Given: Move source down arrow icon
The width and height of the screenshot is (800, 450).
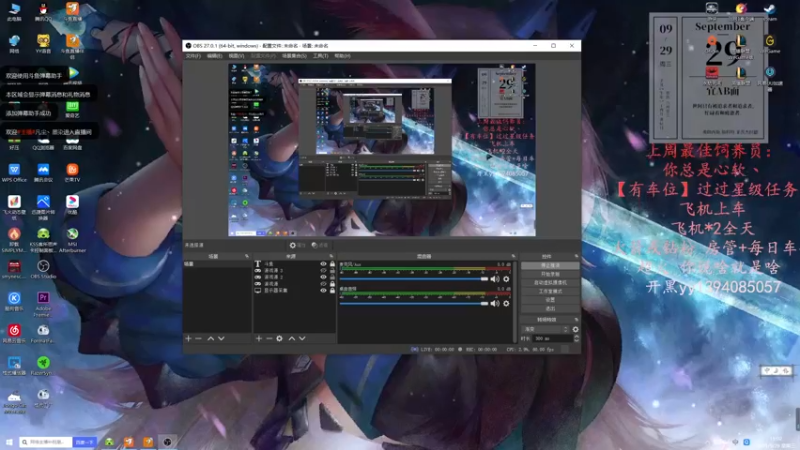Looking at the screenshot, I should click(x=302, y=338).
